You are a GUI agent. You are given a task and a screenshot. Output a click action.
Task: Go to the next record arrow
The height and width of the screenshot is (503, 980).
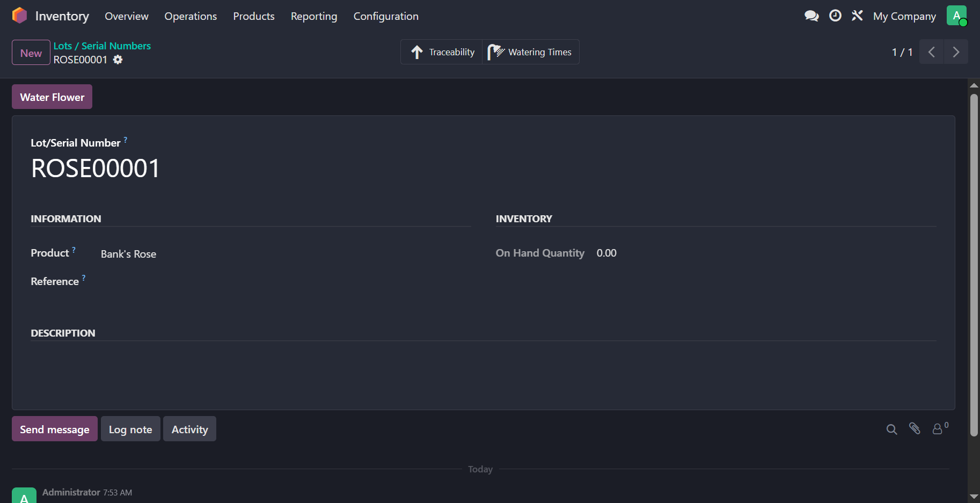(956, 52)
